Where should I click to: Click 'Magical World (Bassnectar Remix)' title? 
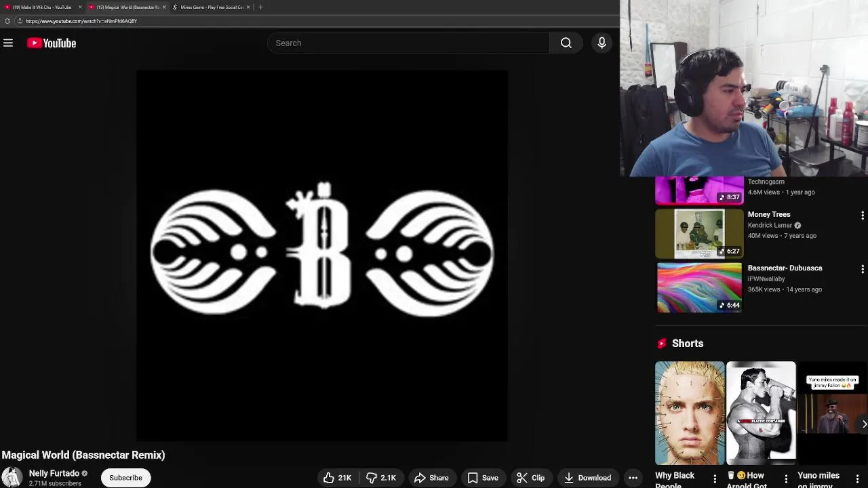[x=83, y=455]
